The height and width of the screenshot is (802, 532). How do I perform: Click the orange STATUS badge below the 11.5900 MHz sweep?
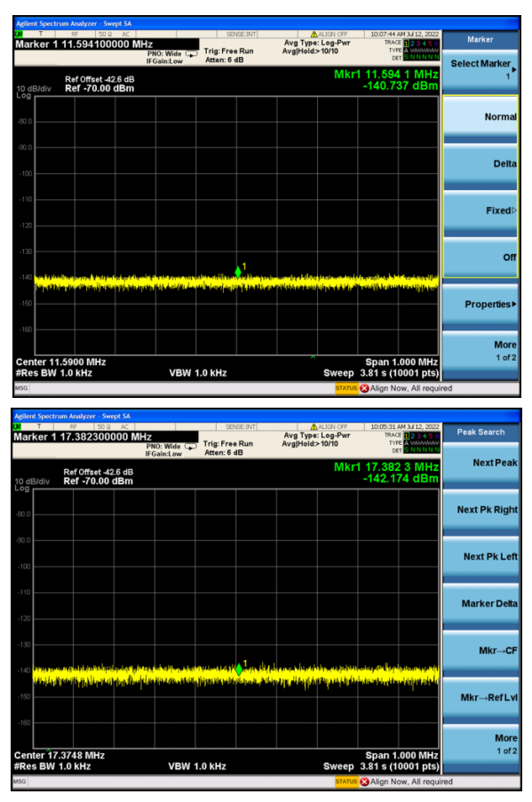[x=346, y=388]
